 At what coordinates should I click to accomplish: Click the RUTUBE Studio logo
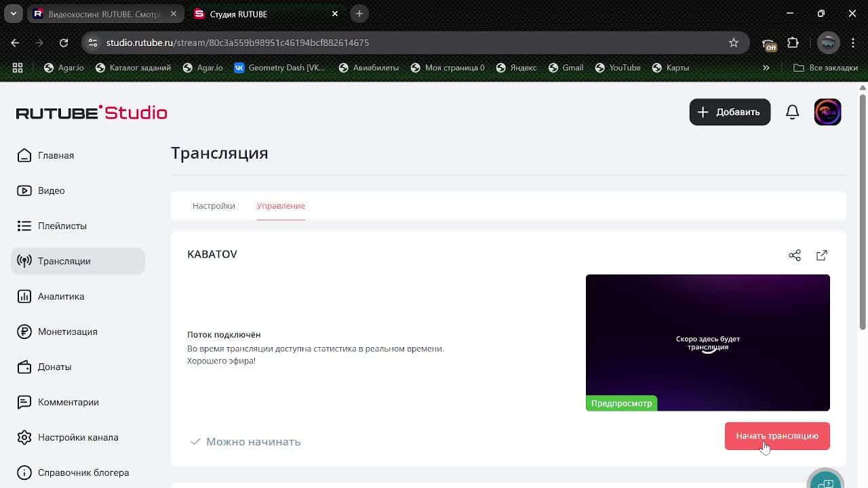click(92, 113)
